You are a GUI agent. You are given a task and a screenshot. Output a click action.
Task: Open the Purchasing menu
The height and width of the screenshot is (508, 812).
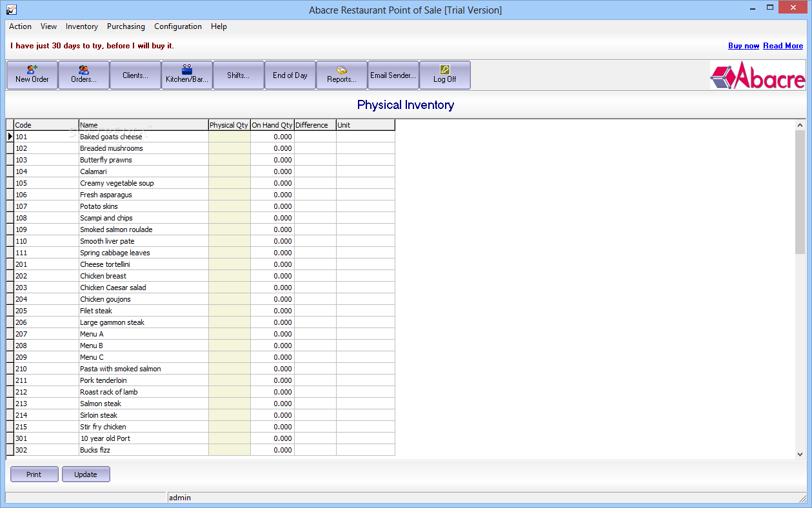click(126, 26)
